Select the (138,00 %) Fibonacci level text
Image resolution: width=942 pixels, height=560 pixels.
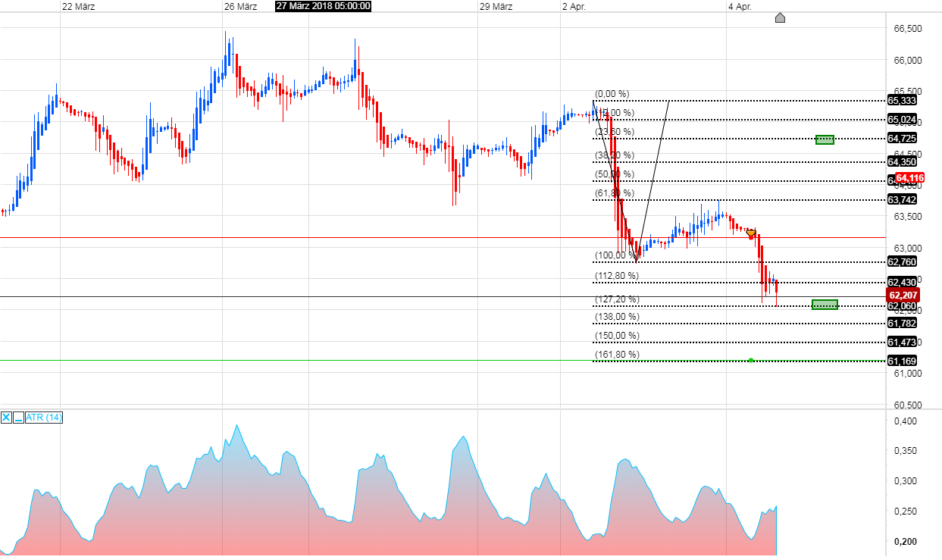tap(616, 317)
